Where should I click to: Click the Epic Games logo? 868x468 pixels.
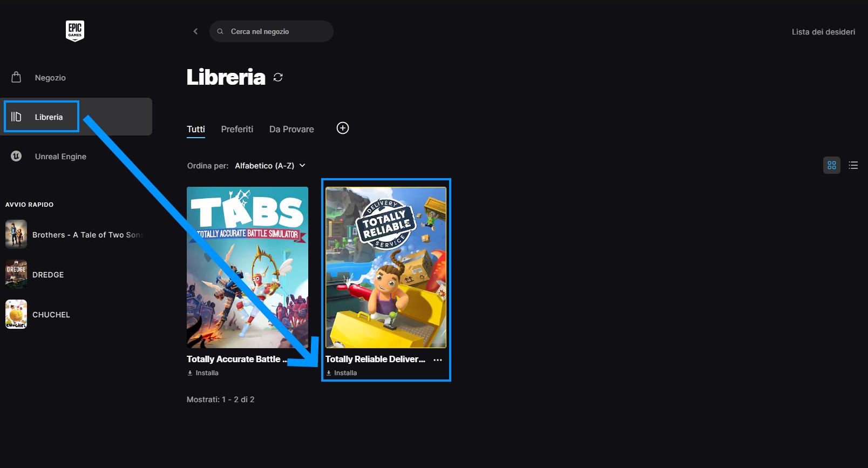75,31
